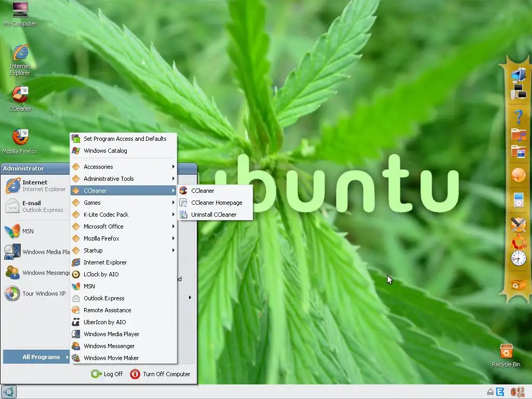
Task: Open Windows Media Player from All Programs
Action: coord(124,334)
